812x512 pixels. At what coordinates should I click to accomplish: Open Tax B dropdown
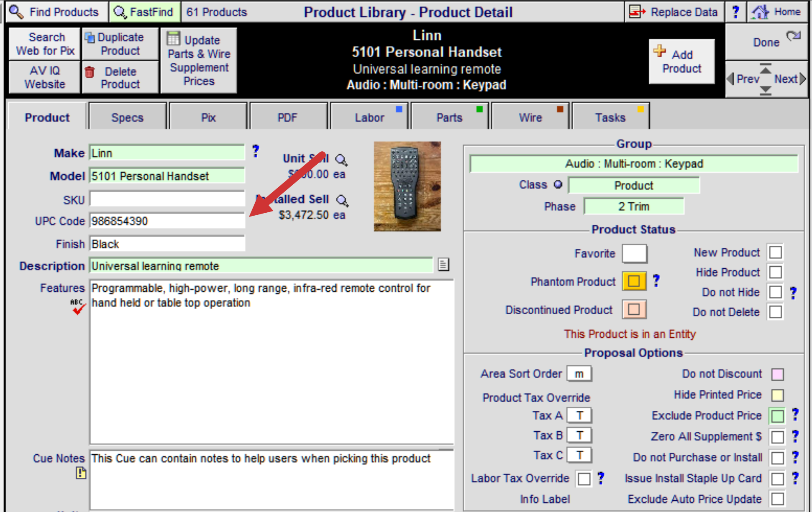pyautogui.click(x=579, y=435)
